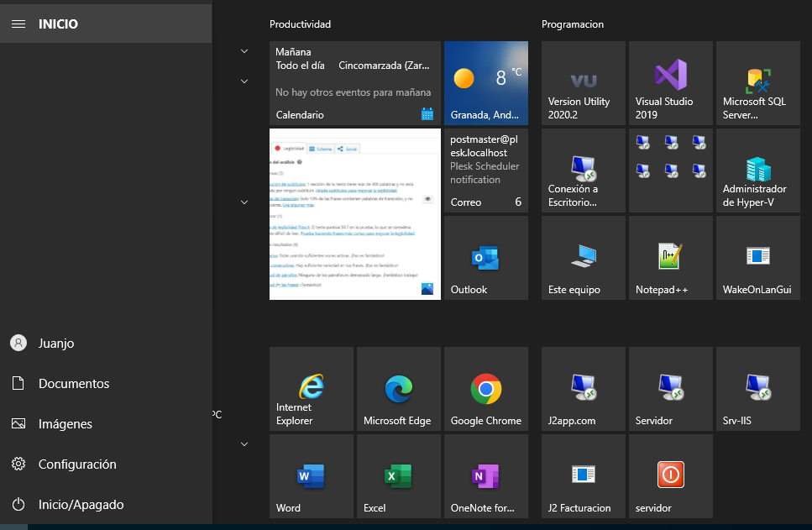
Task: Open the Servidor remote desktop tile
Action: click(671, 389)
